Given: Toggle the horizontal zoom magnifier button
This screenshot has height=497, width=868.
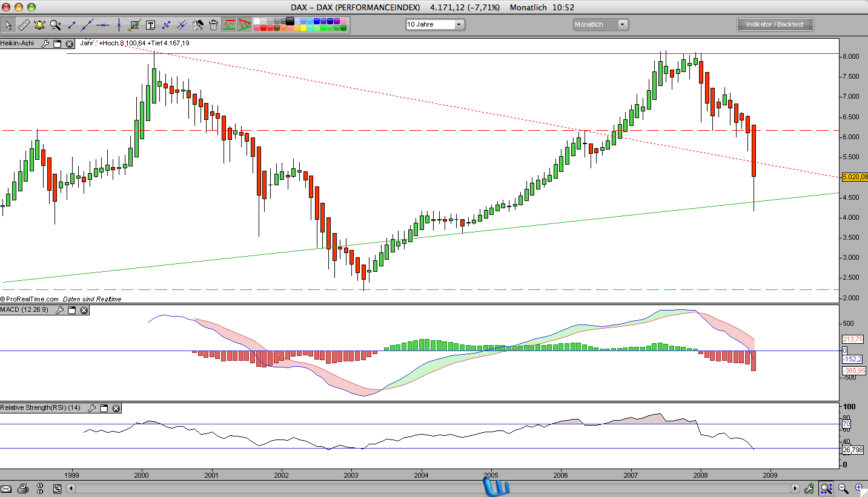Looking at the screenshot, I should click(x=826, y=488).
